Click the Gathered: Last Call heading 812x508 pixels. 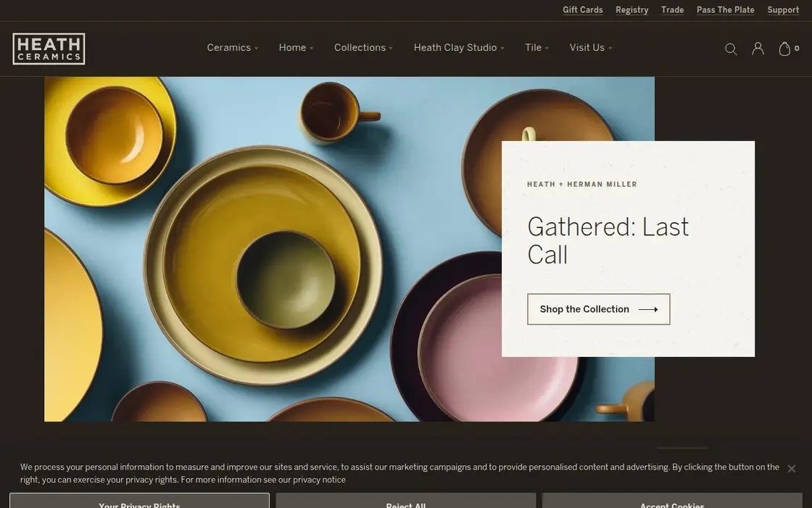click(x=608, y=241)
